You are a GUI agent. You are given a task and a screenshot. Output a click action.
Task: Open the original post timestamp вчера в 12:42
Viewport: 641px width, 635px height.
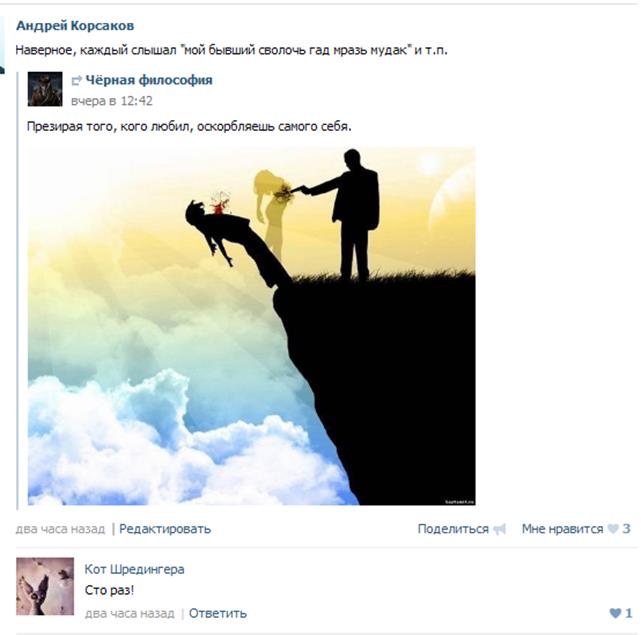tap(112, 101)
